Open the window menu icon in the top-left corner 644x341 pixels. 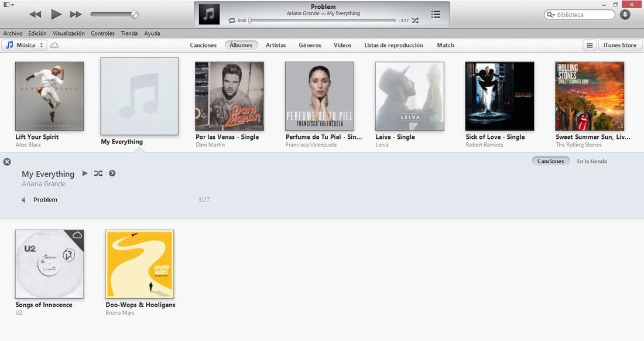(x=9, y=5)
